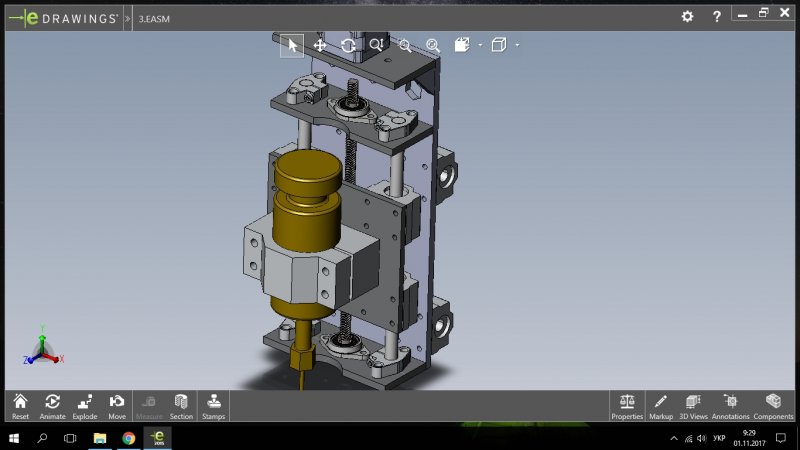800x450 pixels.
Task: Open the Annotations panel
Action: [x=730, y=405]
